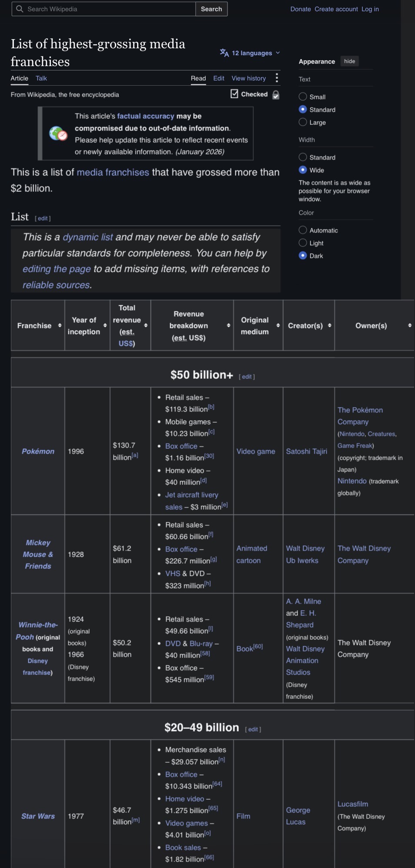Click the Search button
Viewport: 415px width, 868px height.
(211, 9)
